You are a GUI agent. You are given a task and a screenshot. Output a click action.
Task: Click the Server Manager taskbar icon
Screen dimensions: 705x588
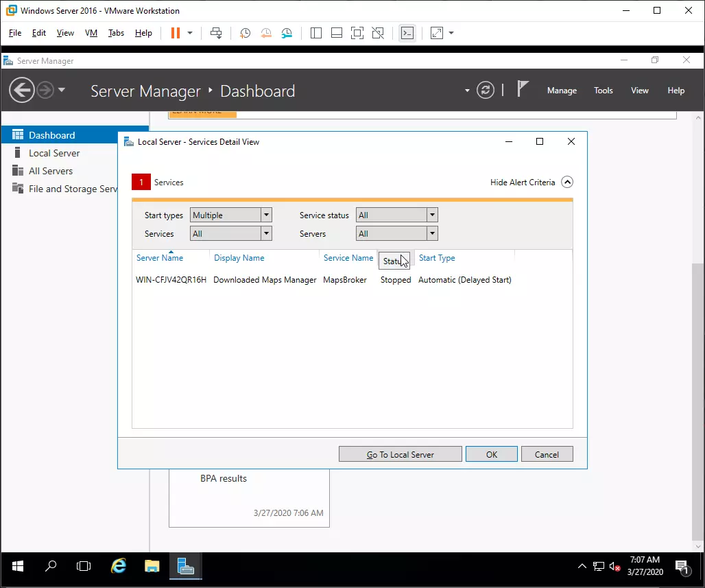185,566
